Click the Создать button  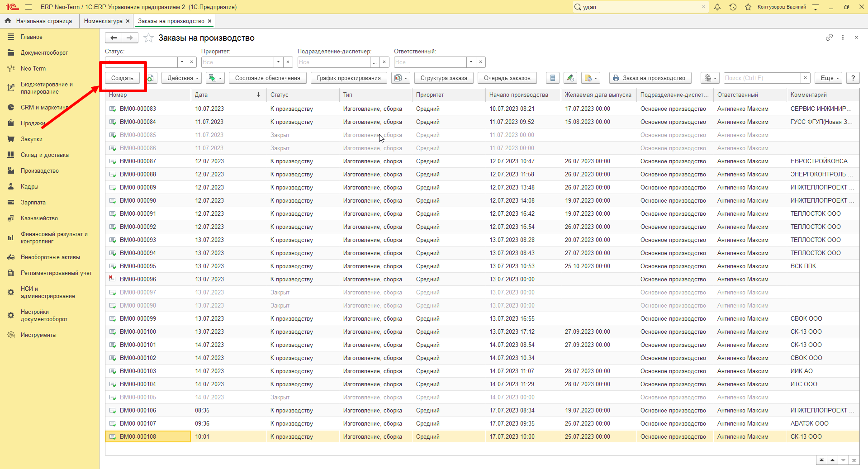click(x=122, y=78)
